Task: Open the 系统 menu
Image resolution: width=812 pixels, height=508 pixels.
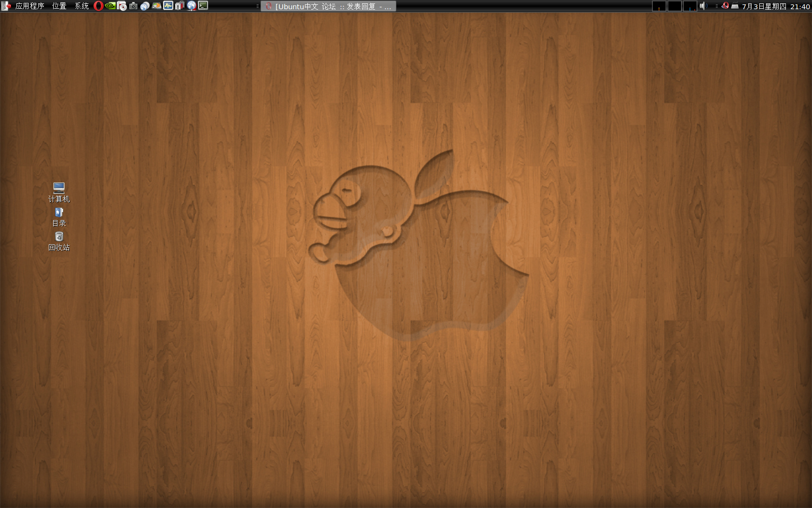Action: pos(82,6)
